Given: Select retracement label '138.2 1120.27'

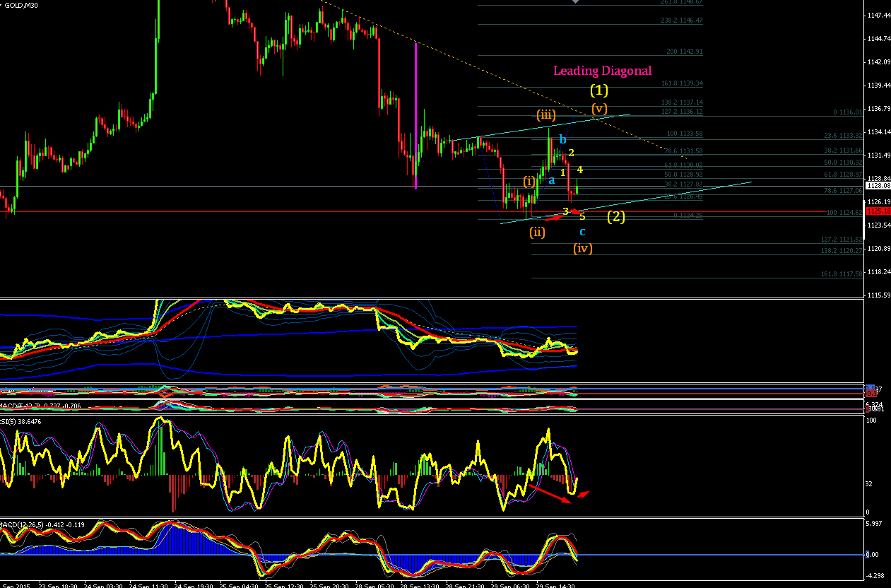Looking at the screenshot, I should pos(842,250).
